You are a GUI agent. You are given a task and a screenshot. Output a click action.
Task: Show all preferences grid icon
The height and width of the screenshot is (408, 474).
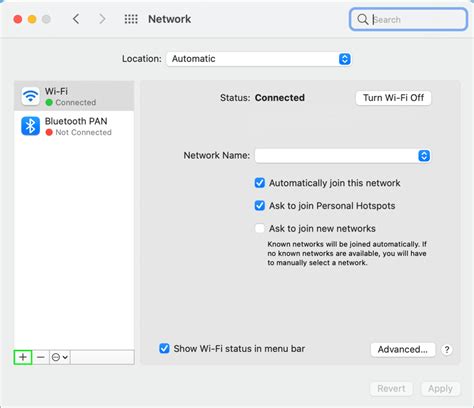coord(131,19)
